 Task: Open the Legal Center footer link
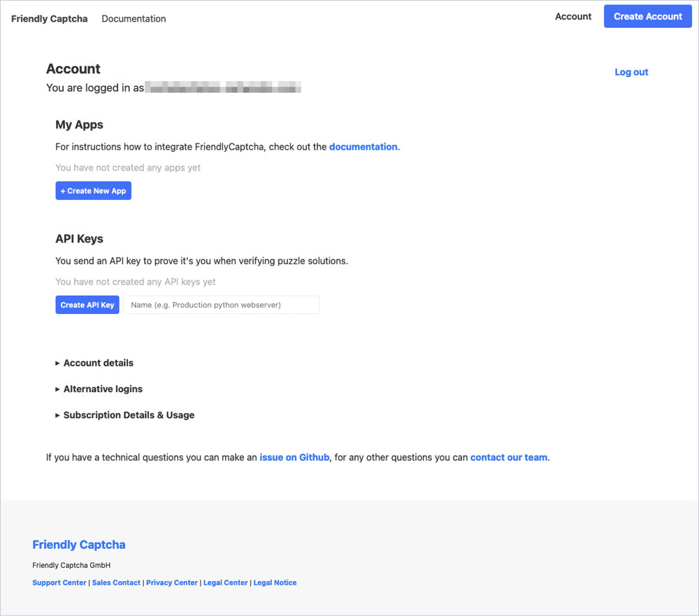pos(225,582)
